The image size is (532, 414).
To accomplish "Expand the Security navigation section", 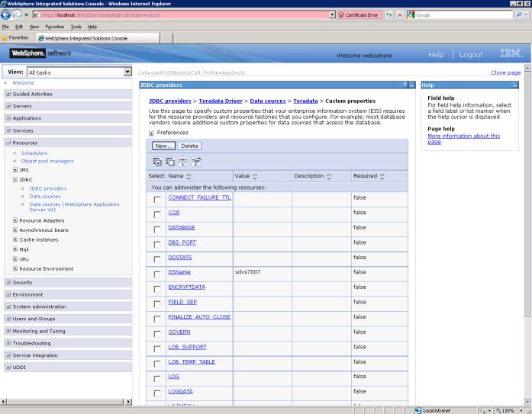I will 8,282.
